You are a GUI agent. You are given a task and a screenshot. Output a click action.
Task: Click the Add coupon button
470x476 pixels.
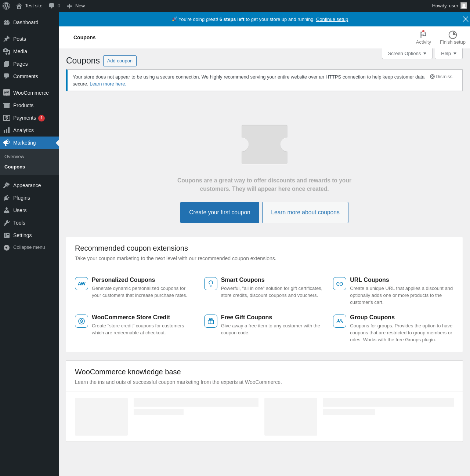coord(120,61)
